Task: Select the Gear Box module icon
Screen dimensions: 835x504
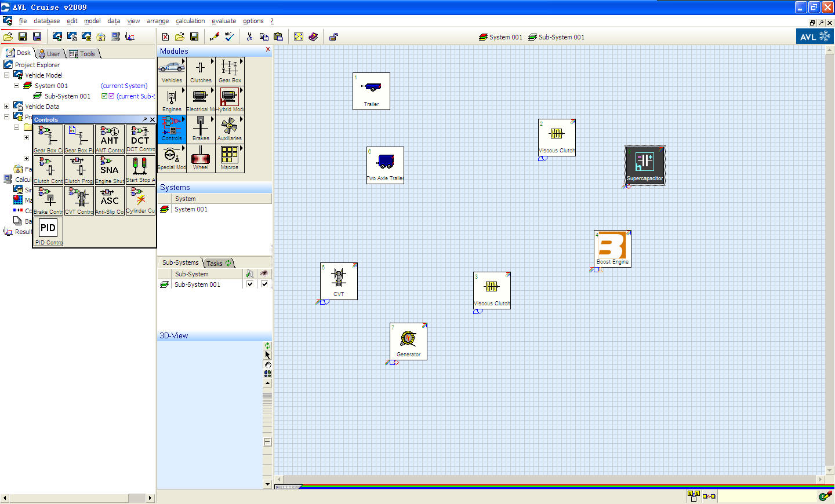Action: coord(230,71)
